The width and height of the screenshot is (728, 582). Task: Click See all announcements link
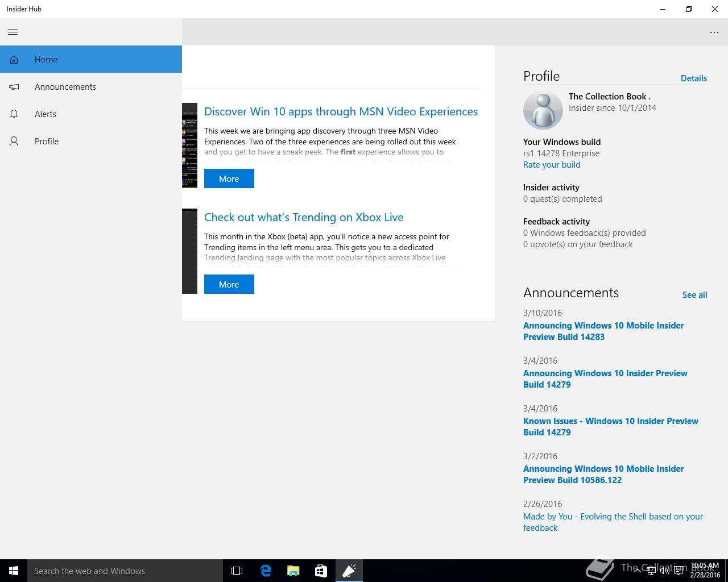(694, 295)
